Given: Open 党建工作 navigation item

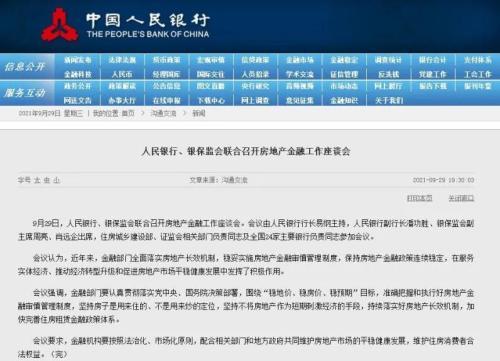Looking at the screenshot, I should click(433, 74).
